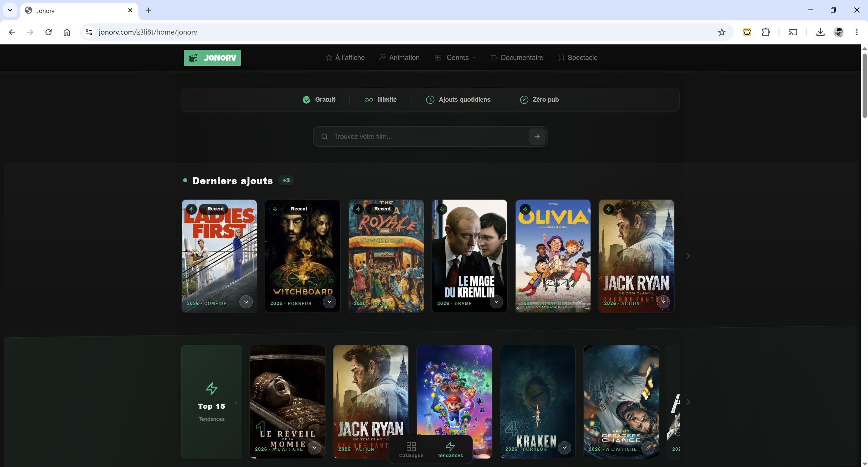Open the browser profile avatar
The image size is (868, 467).
tap(838, 32)
